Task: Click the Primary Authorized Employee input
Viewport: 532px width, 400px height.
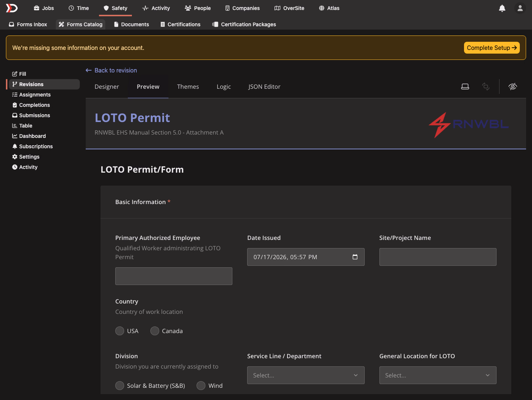Action: coord(174,276)
